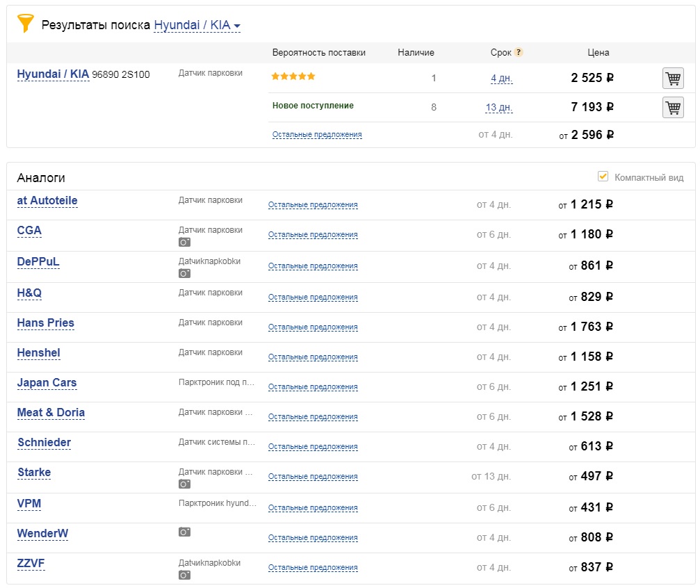Open the Henshel brand link
700x588 pixels.
tap(39, 353)
